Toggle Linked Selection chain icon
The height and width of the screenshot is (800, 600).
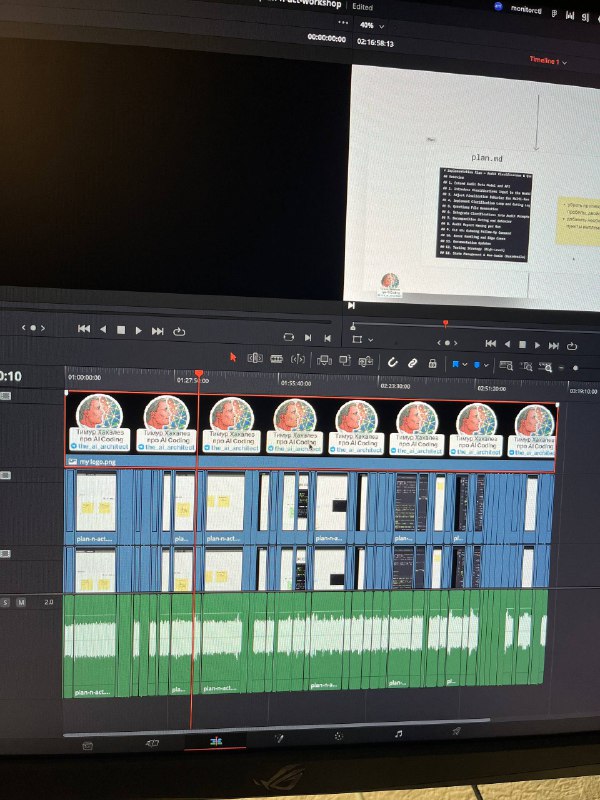point(412,363)
